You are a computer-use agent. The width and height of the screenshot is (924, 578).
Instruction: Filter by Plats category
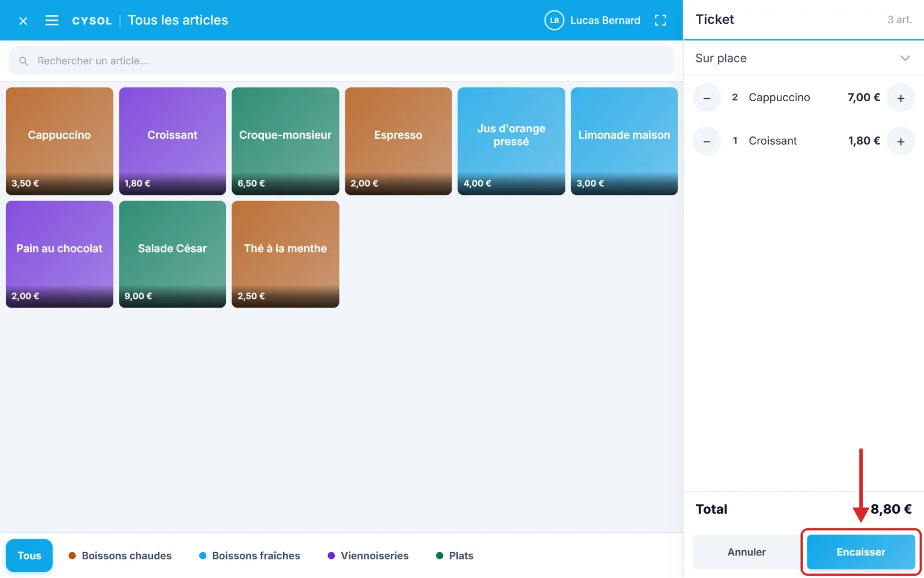[454, 555]
